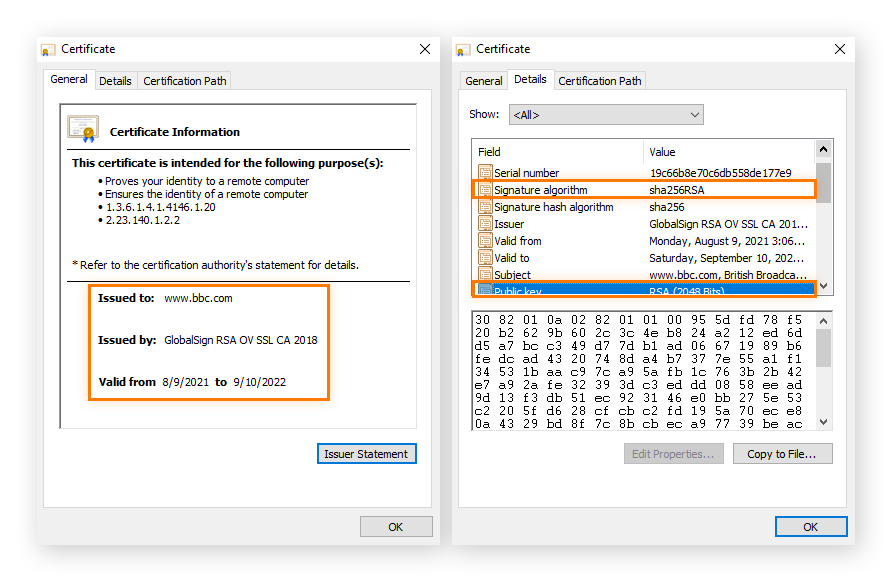Click the Signature hash algorithm field icon
Image resolution: width=894 pixels, height=585 pixels.
click(x=485, y=206)
